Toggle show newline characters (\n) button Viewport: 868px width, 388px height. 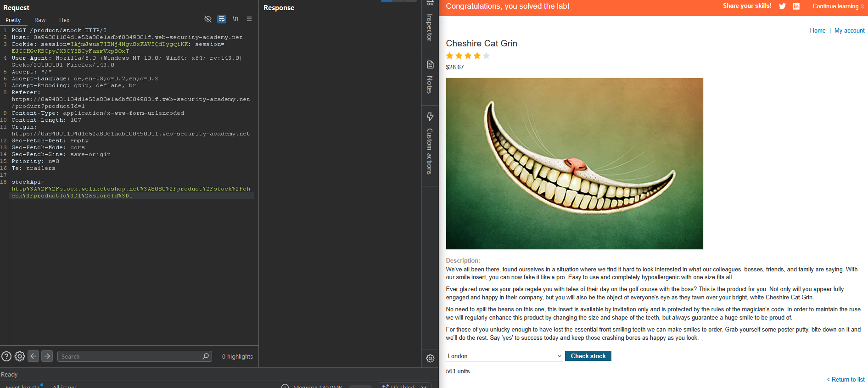point(235,19)
